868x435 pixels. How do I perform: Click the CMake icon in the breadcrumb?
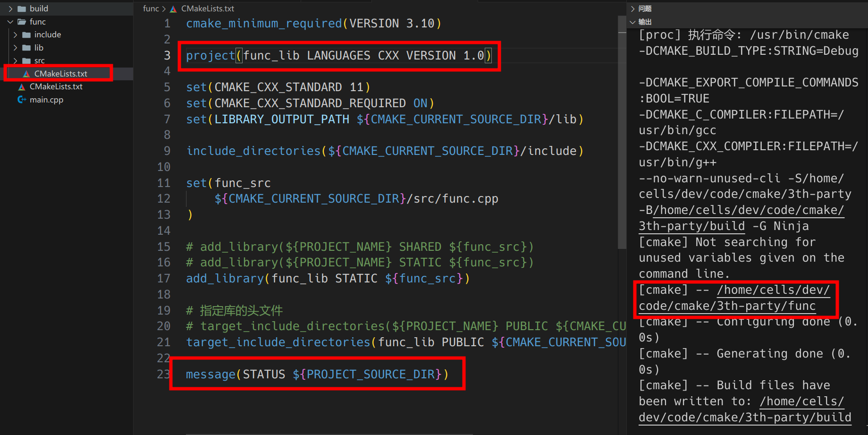(174, 9)
